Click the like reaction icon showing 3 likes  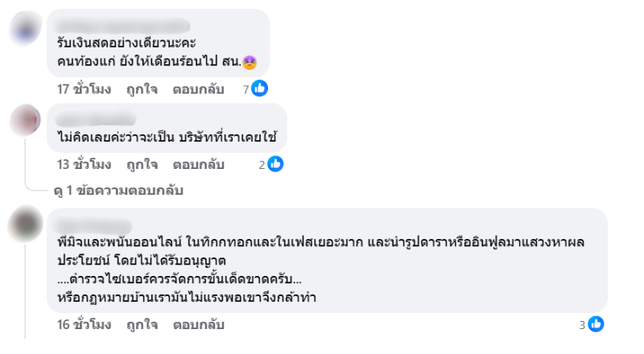[x=597, y=324]
